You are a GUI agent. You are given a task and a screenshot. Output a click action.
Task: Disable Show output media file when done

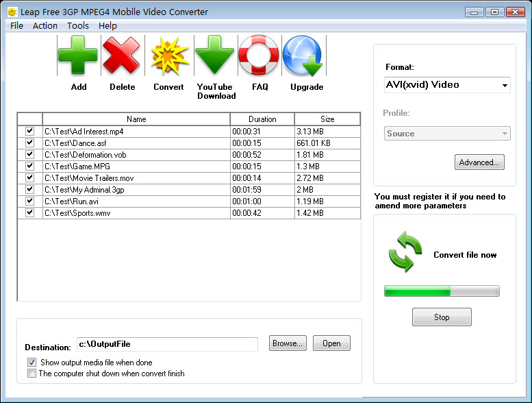tap(32, 363)
